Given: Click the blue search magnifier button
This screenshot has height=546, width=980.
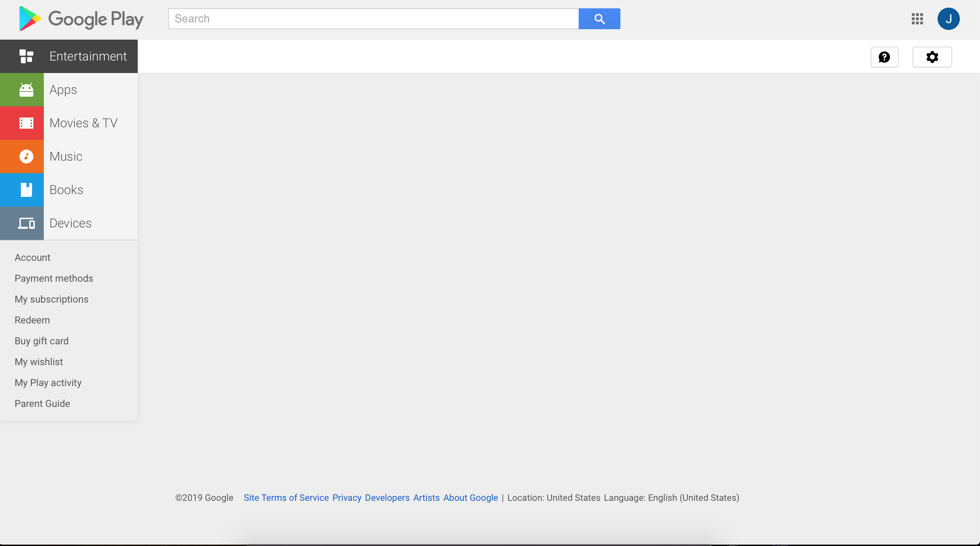Looking at the screenshot, I should click(x=599, y=19).
